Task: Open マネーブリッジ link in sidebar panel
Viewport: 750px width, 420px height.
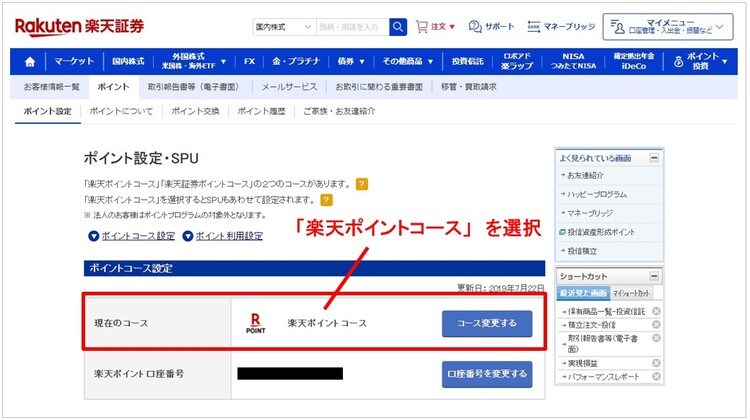Action: [590, 213]
